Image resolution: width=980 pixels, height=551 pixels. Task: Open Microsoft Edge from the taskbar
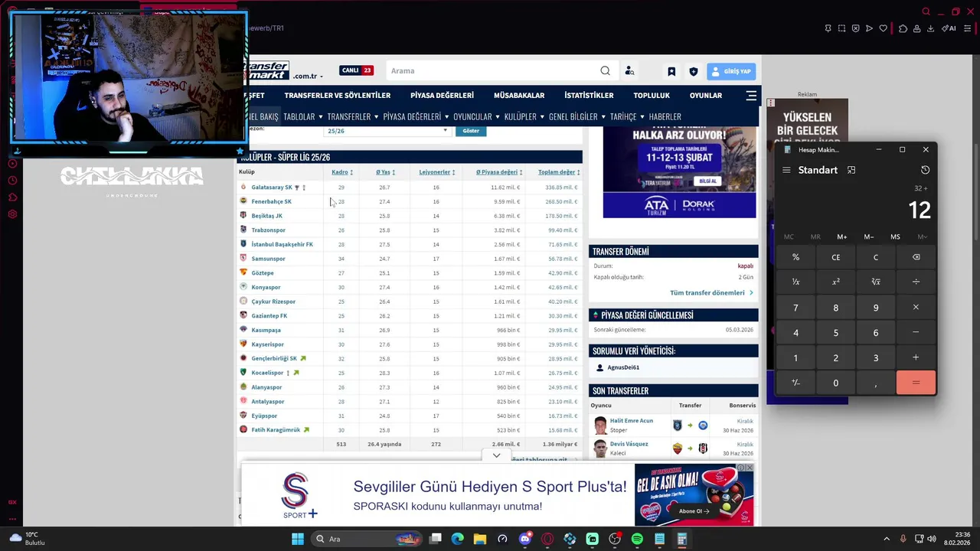457,539
